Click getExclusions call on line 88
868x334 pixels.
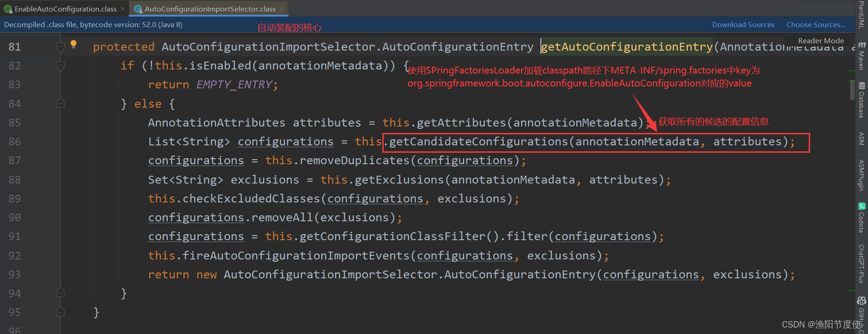pos(399,180)
